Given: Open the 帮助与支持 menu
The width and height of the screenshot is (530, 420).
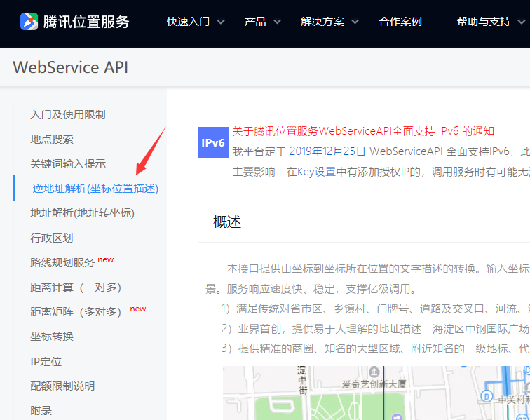Looking at the screenshot, I should click(x=484, y=22).
